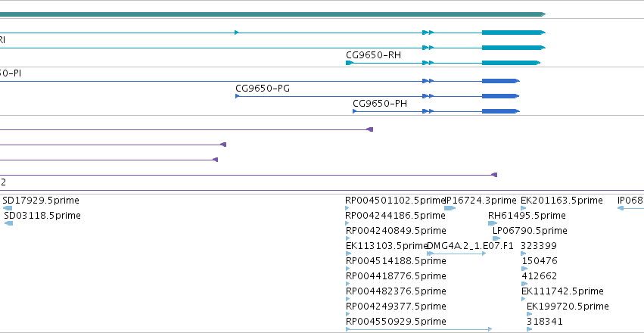Click the EK201163.5prime label
644x333 pixels.
click(562, 201)
